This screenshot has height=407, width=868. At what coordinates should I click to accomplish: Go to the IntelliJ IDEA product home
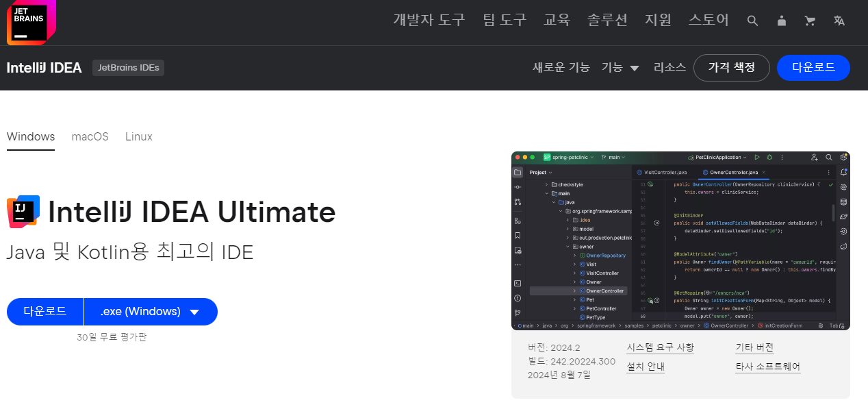[x=44, y=68]
